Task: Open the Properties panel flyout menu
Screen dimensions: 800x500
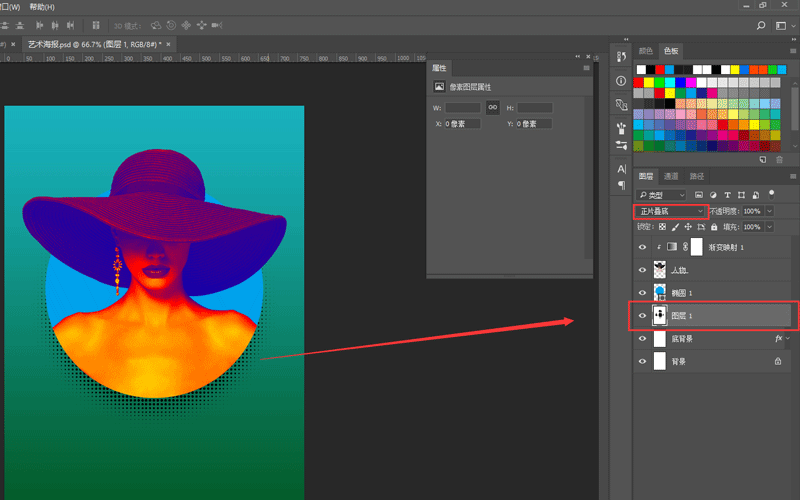Action: click(x=586, y=68)
